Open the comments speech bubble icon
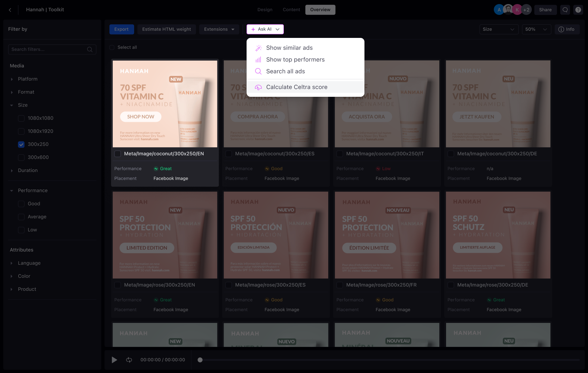Image resolution: width=588 pixels, height=373 pixels. pyautogui.click(x=565, y=10)
